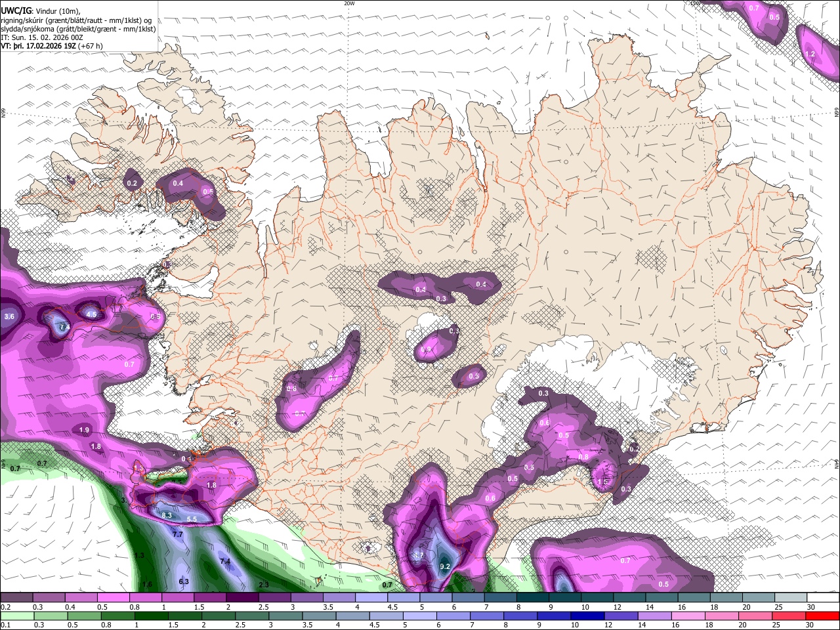Click the '0.2' label in the upper legend row
840x630 pixels.
pos(6,607)
